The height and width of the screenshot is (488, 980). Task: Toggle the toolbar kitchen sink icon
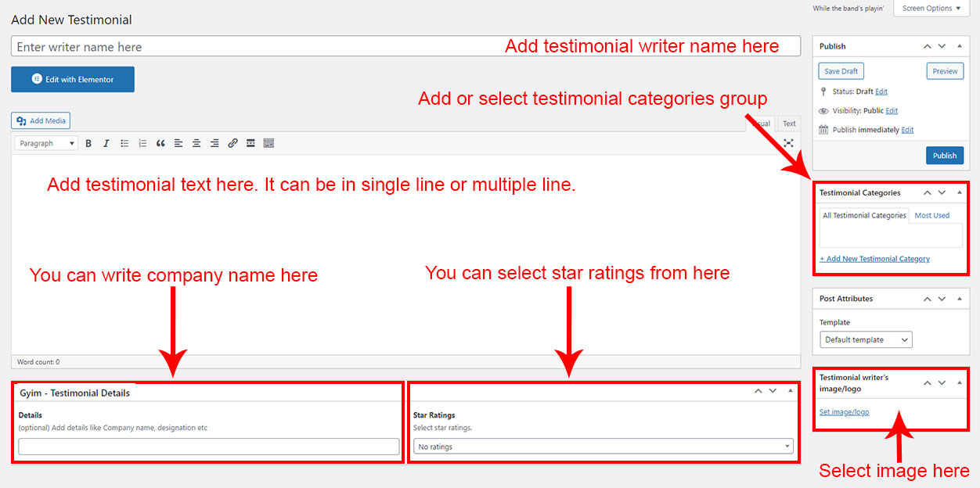268,144
